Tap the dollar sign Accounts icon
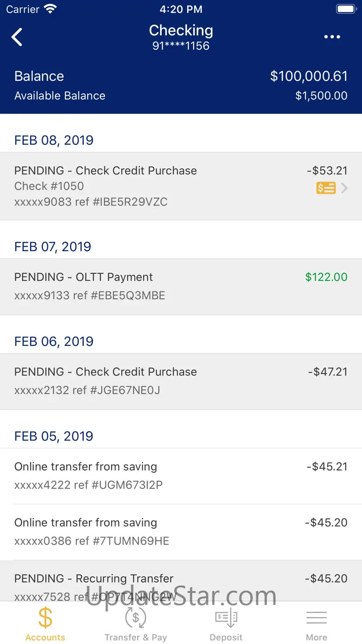The width and height of the screenshot is (362, 644). (45, 618)
